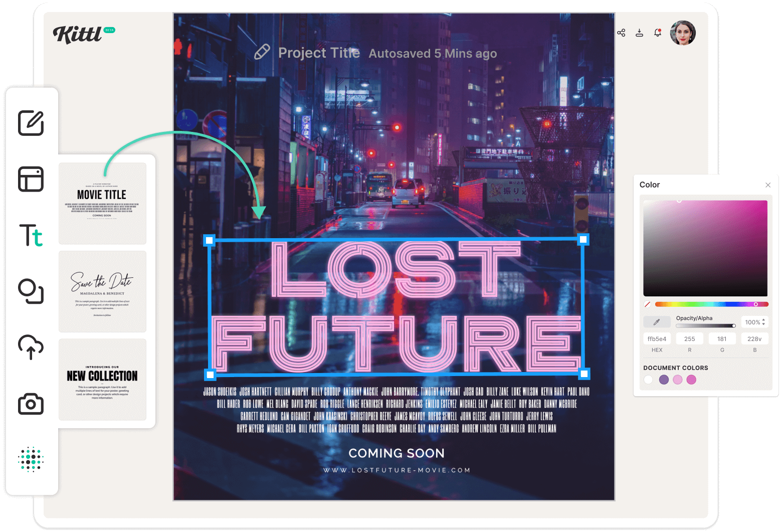Screen dimensions: 783x532
Task: Click the bottom-right selection handle of title
Action: [x=584, y=374]
